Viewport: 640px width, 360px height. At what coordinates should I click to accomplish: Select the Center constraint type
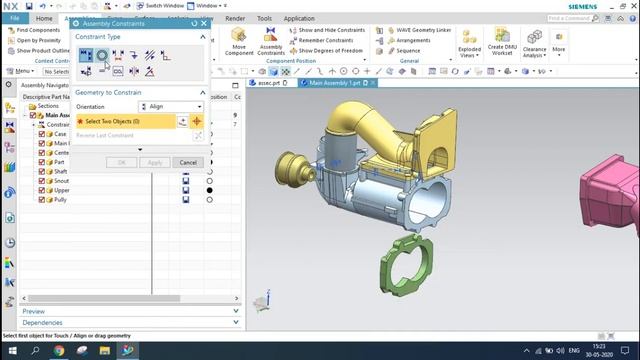tap(134, 71)
